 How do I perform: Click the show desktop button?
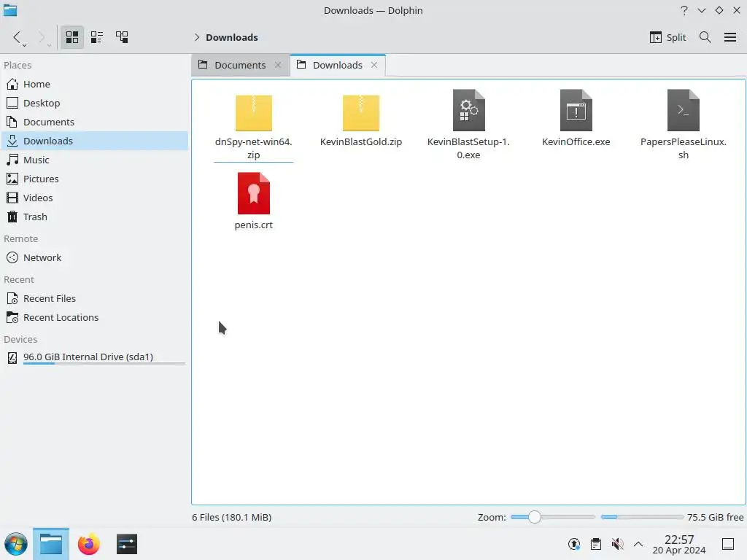(727, 544)
